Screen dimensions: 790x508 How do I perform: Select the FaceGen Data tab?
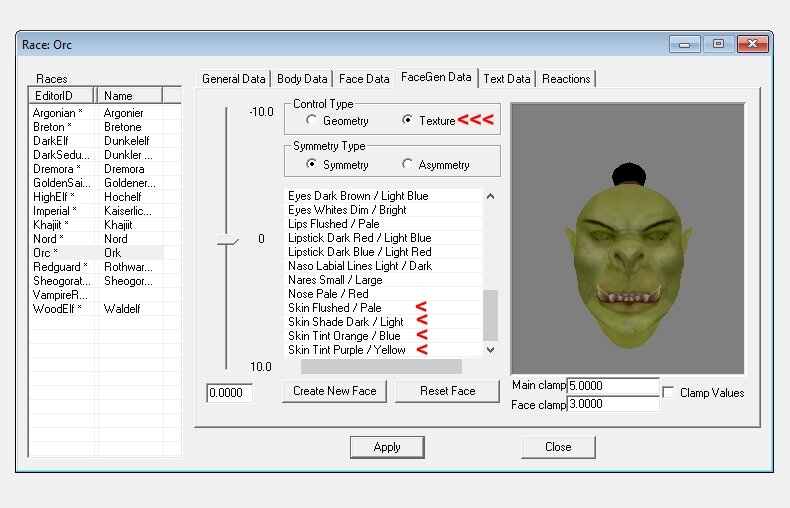coord(436,77)
